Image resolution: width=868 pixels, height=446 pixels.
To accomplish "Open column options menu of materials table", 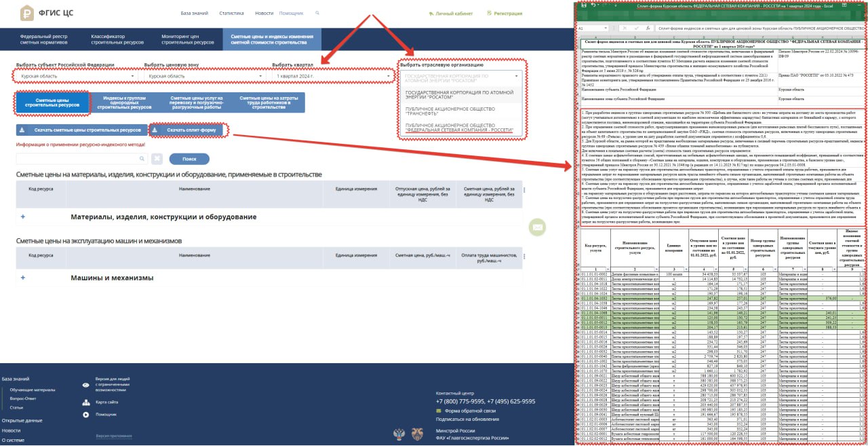I will point(525,190).
